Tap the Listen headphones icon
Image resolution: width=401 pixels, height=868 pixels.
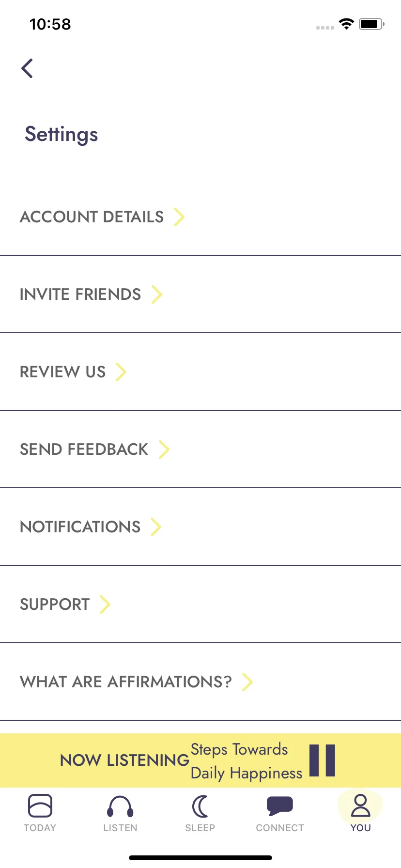[x=120, y=806]
